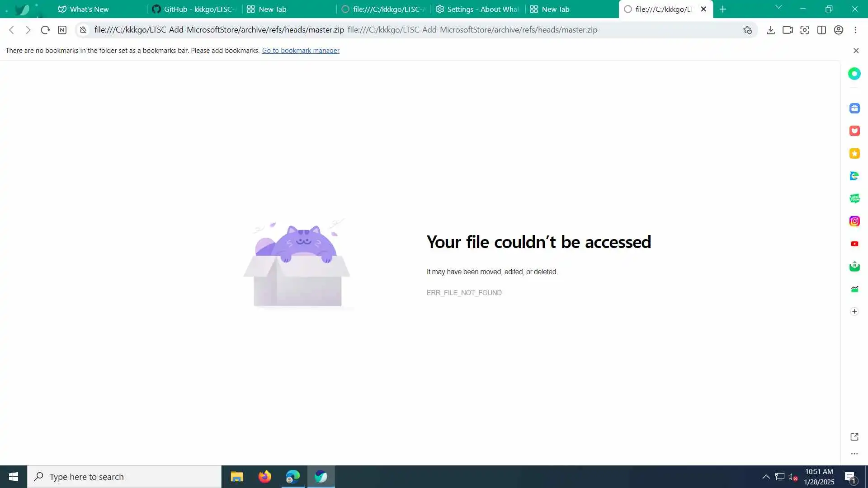The width and height of the screenshot is (868, 488).
Task: Click the screen capture toolbar icon
Action: [804, 30]
